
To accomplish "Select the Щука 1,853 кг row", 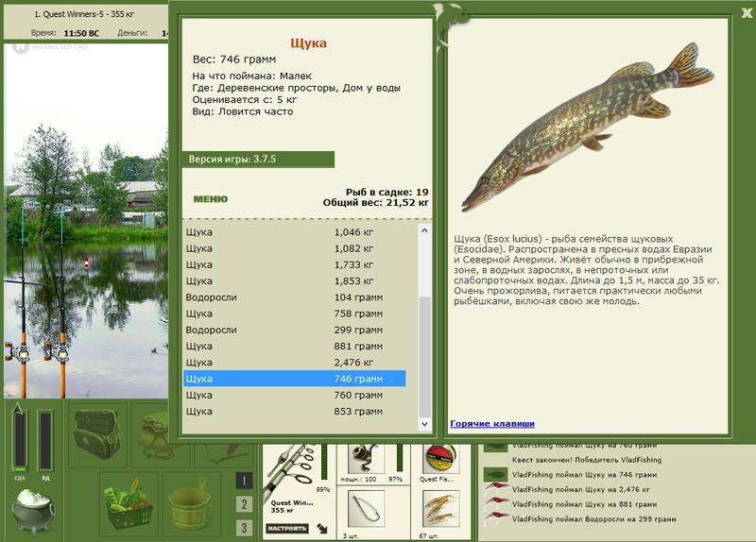I will [294, 281].
